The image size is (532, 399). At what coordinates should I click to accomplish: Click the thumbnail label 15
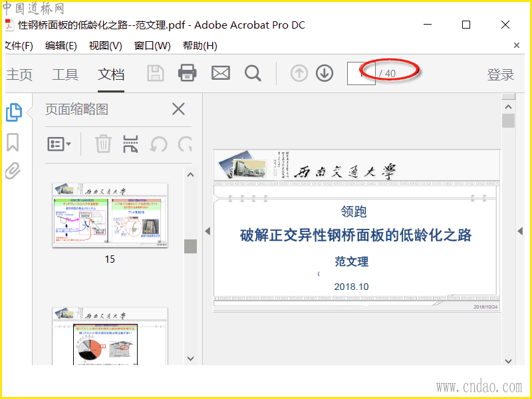click(110, 259)
